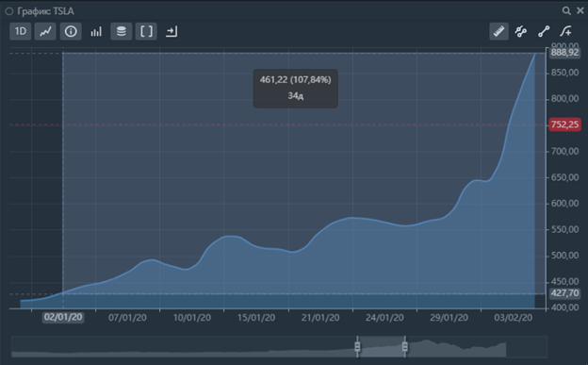
Task: Click the square brackets icon
Action: (146, 31)
